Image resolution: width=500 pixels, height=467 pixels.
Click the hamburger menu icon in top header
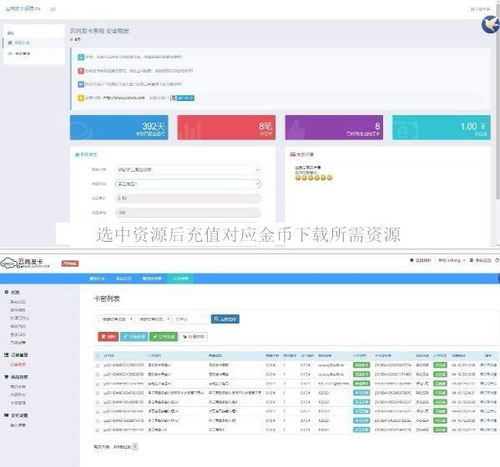(53, 9)
